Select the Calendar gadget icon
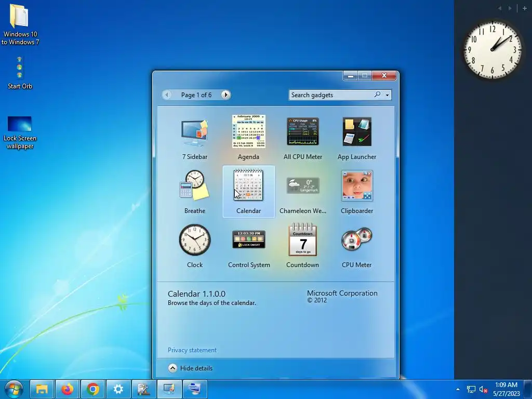Image resolution: width=532 pixels, height=399 pixels. pyautogui.click(x=248, y=185)
